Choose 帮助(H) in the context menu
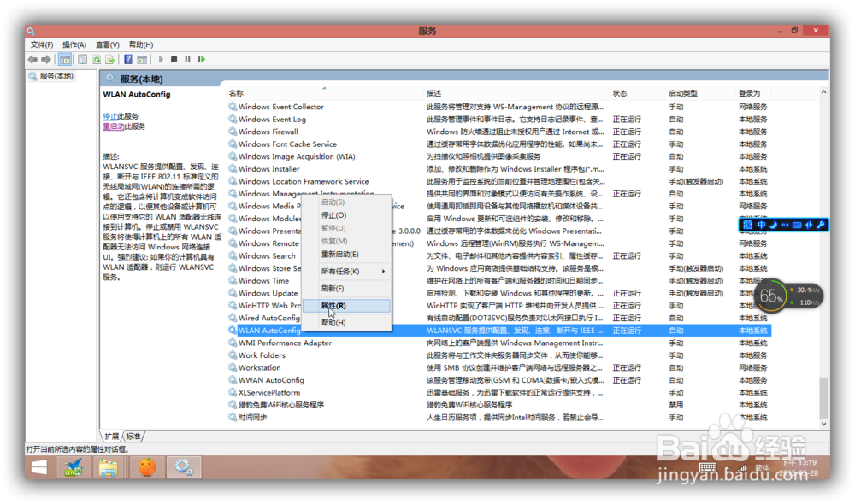The width and height of the screenshot is (855, 504). coord(347,323)
